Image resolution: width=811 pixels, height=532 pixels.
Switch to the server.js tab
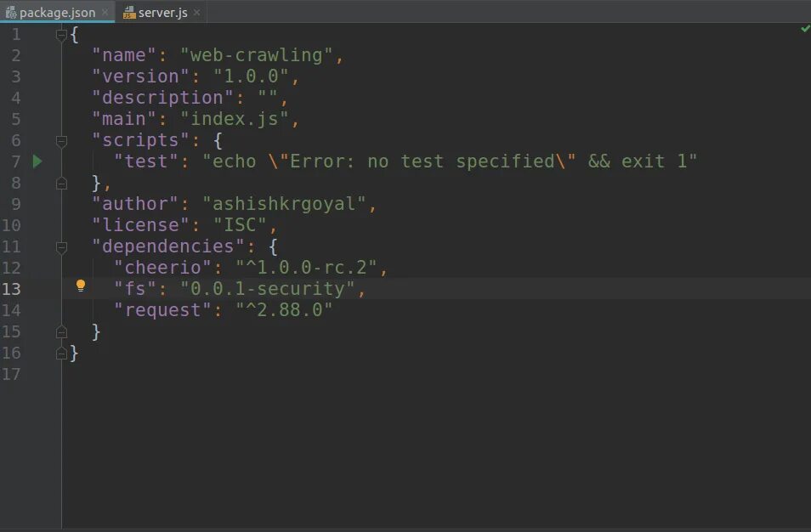click(162, 13)
